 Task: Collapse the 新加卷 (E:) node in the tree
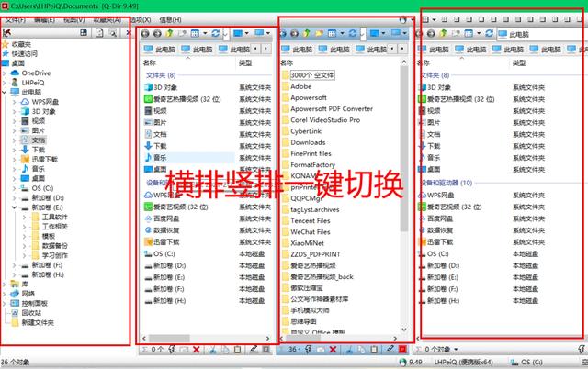tap(15, 207)
